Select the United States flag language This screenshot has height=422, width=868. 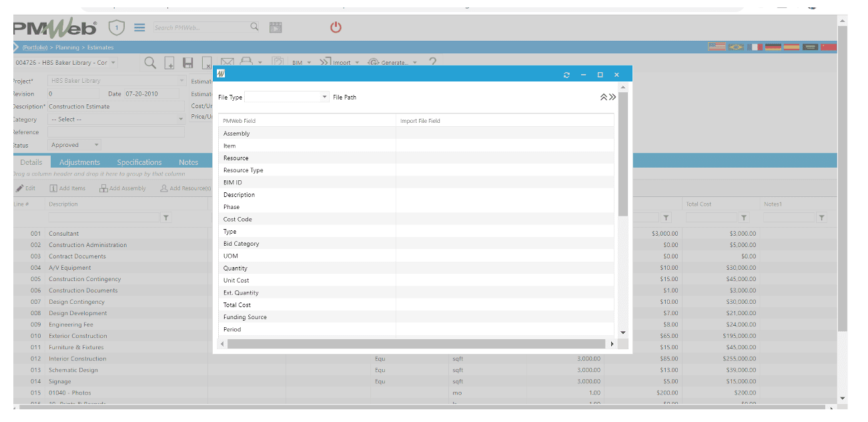click(717, 47)
